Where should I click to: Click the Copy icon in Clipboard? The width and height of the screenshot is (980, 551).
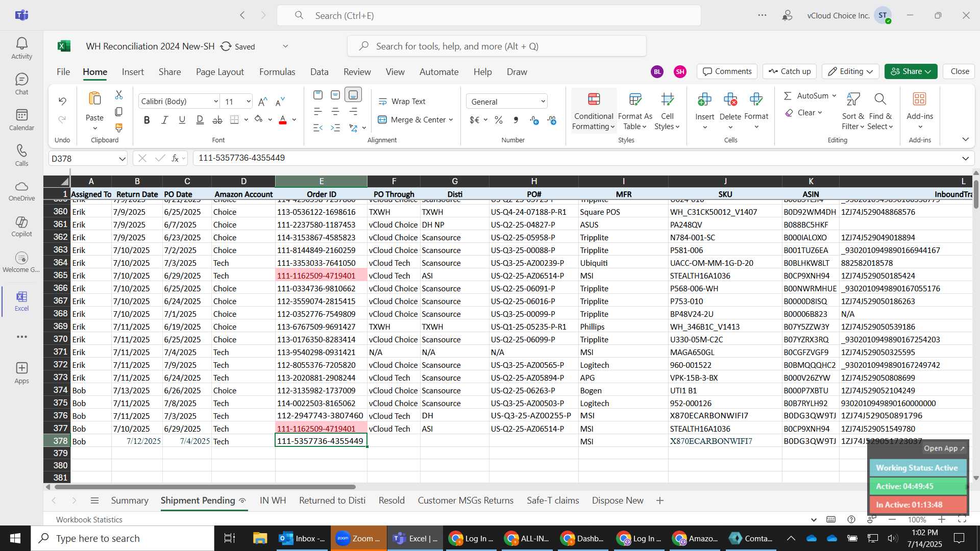(x=119, y=111)
